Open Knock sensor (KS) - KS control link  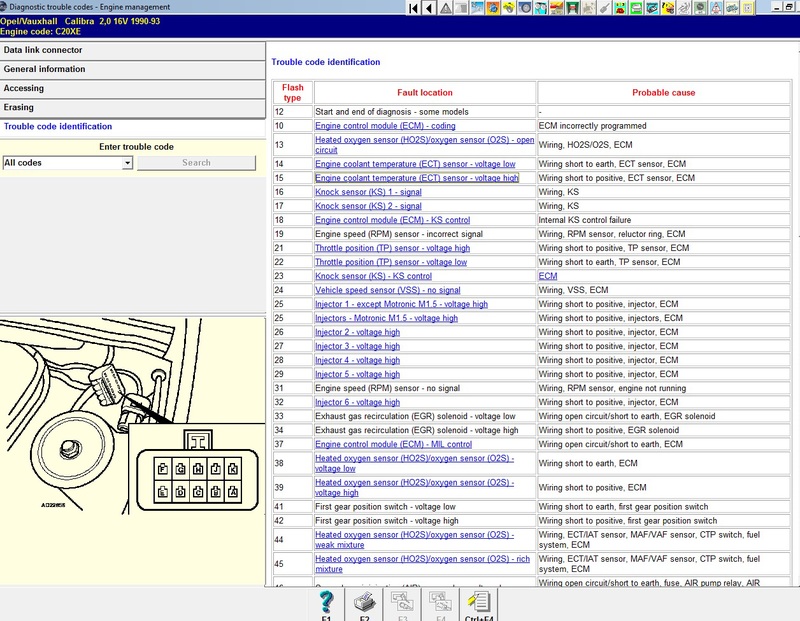click(x=373, y=276)
